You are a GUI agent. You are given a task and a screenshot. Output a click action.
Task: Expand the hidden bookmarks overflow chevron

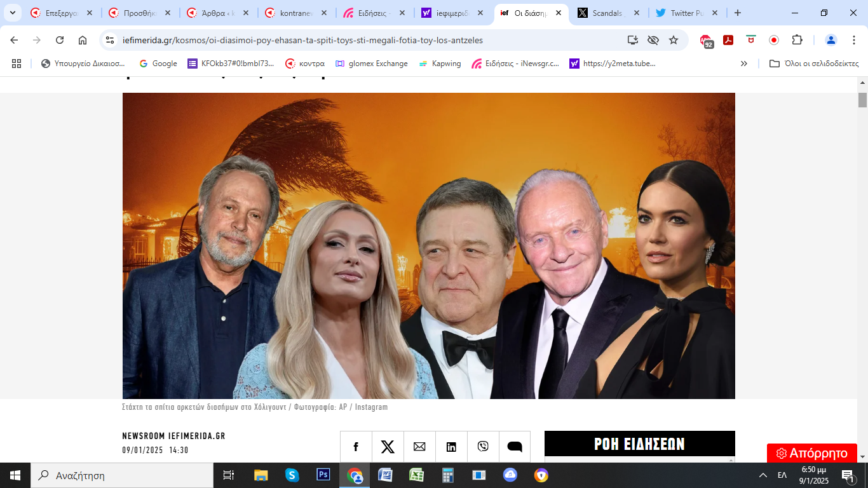(744, 64)
